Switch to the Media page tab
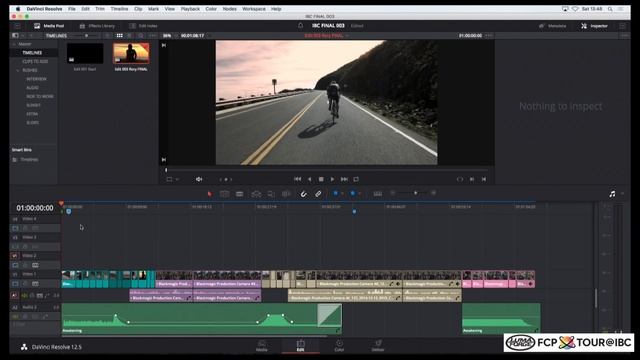 pos(262,346)
